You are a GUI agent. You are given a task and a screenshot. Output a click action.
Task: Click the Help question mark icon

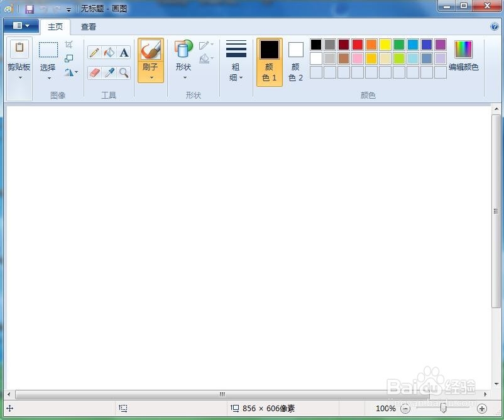tap(495, 26)
